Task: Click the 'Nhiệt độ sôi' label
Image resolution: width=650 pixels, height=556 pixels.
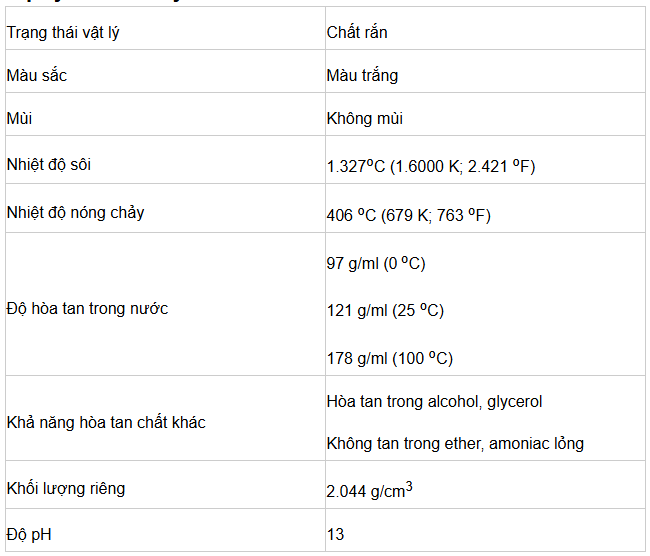Action: pos(49,165)
